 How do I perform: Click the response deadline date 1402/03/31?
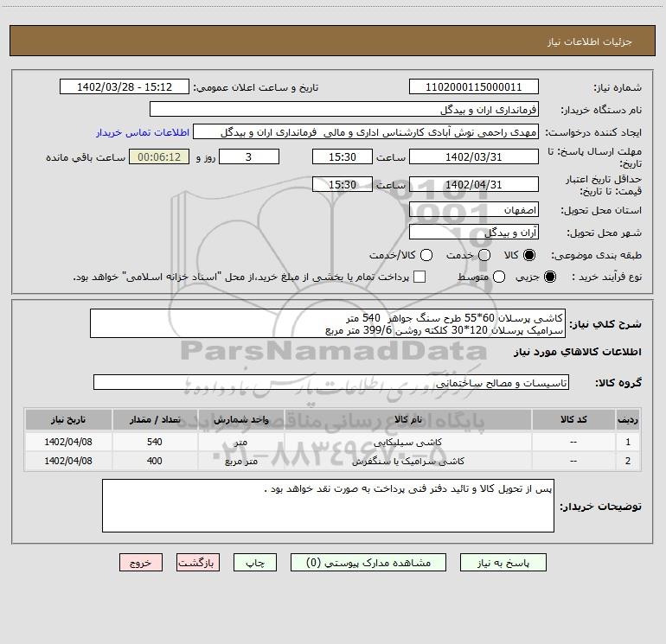point(474,156)
